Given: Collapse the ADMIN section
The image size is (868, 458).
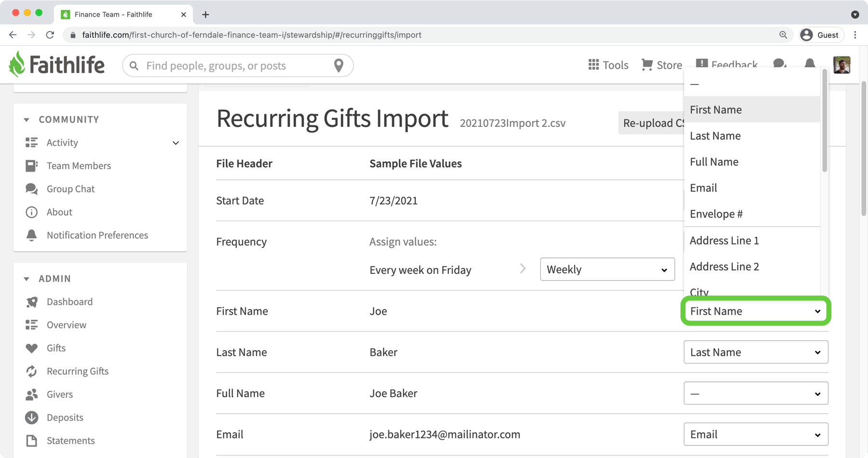Looking at the screenshot, I should (27, 279).
